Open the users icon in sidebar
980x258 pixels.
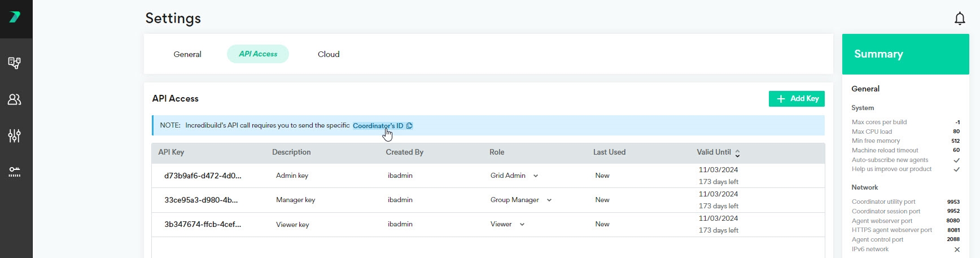click(x=15, y=99)
